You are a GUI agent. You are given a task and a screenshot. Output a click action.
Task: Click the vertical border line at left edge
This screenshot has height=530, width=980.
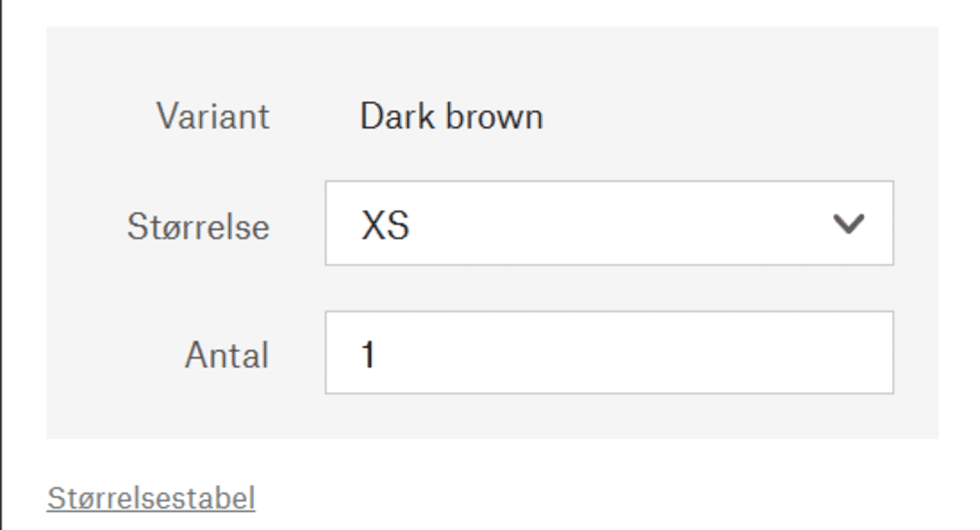pyautogui.click(x=1, y=265)
